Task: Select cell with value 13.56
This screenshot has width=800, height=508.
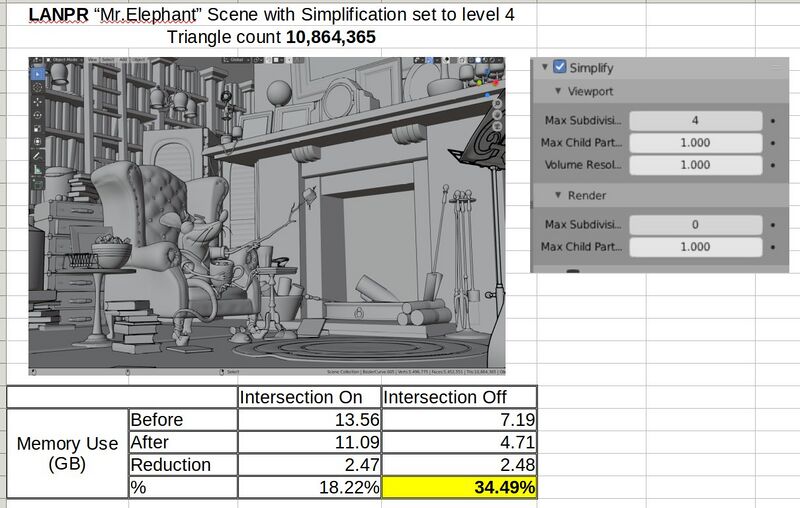Action: point(309,419)
